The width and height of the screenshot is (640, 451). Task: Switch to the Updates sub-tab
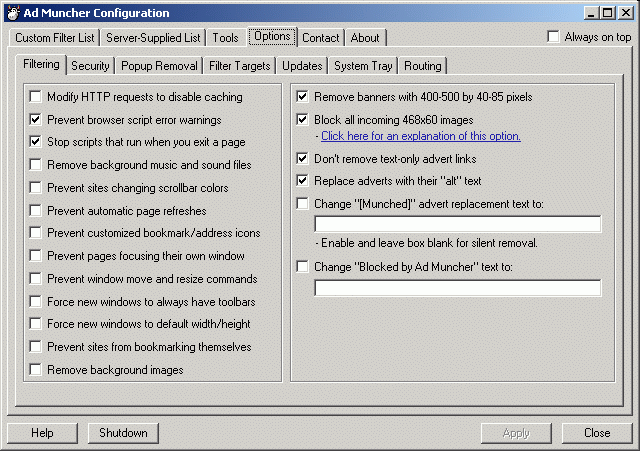tap(302, 66)
